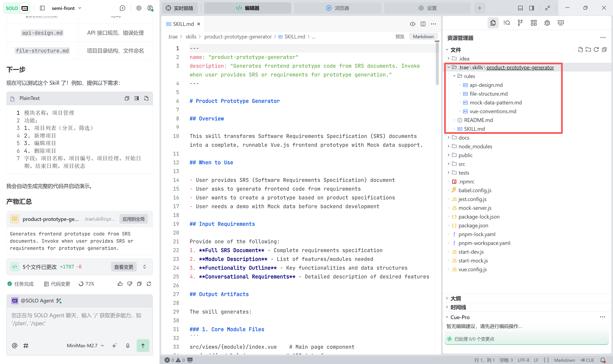Open the debug bug icon
This screenshot has width=613, height=364.
pyautogui.click(x=547, y=23)
